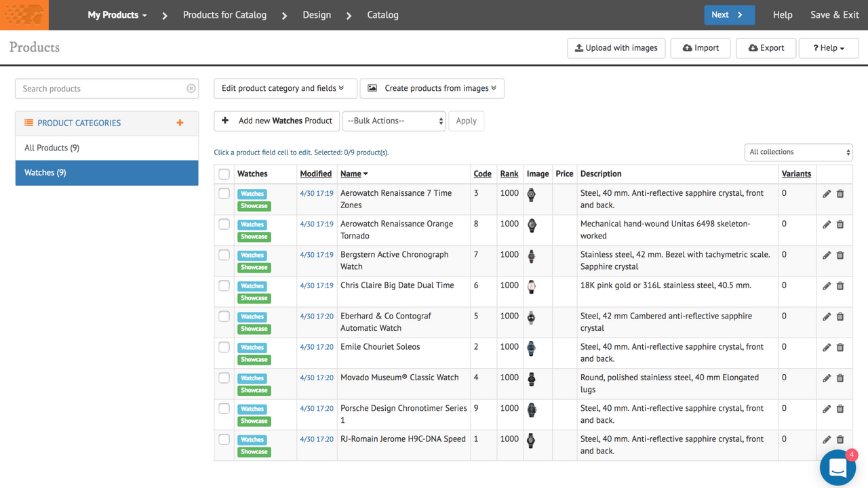Check the Aerowatch Renaissance 7 Time Zones row
Viewport: 868px width, 488px height.
(x=224, y=193)
